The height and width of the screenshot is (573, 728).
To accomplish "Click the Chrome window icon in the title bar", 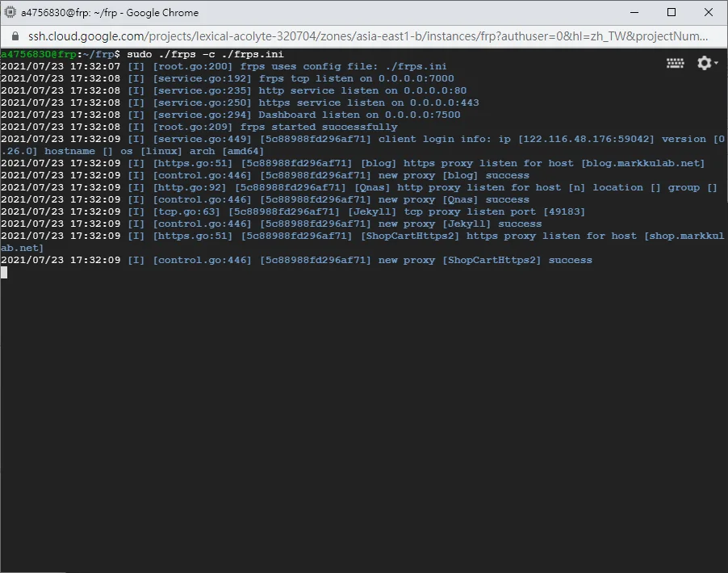I will [x=10, y=13].
